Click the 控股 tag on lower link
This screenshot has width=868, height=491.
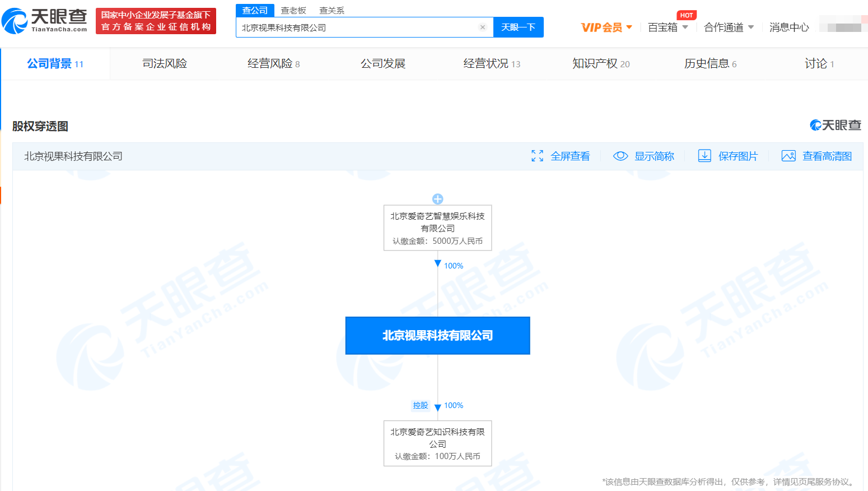(421, 405)
